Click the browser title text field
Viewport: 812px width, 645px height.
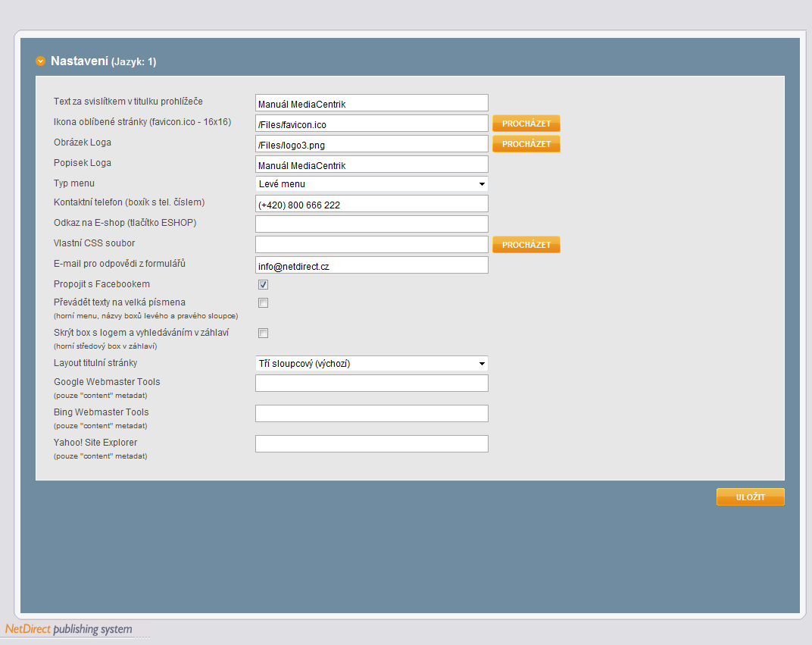click(x=372, y=102)
